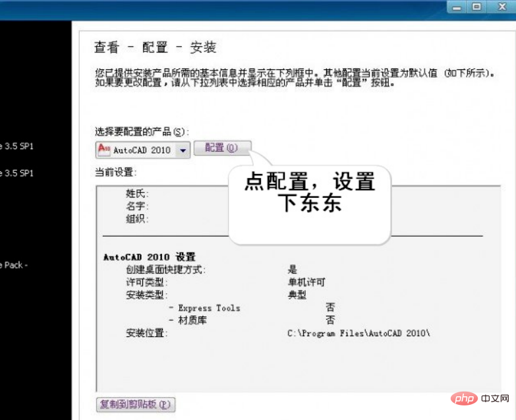The width and height of the screenshot is (516, 420).
Task: Click the 安装位置 label
Action: 147,333
